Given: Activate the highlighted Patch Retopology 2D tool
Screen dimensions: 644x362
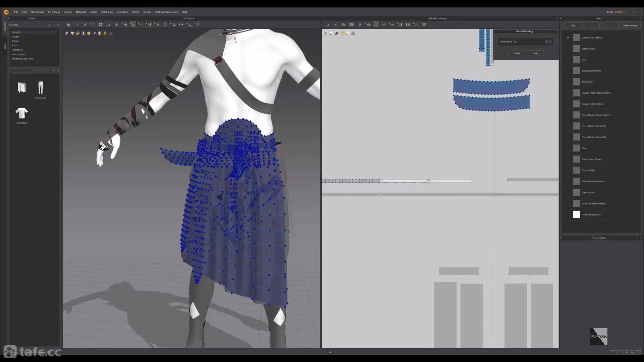Looking at the screenshot, I should (376, 24).
